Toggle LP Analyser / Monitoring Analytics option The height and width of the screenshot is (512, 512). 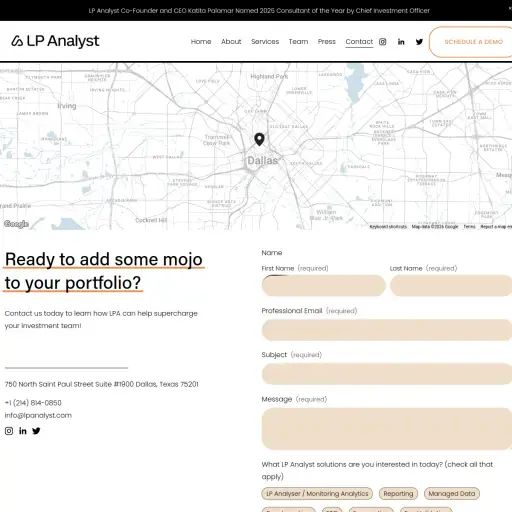click(x=317, y=494)
